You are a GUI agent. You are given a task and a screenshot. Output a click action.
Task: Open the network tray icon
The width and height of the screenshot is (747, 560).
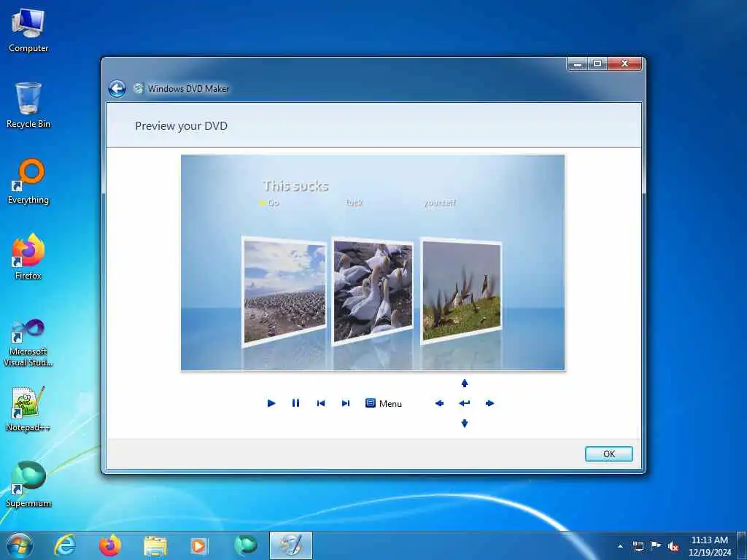point(638,546)
